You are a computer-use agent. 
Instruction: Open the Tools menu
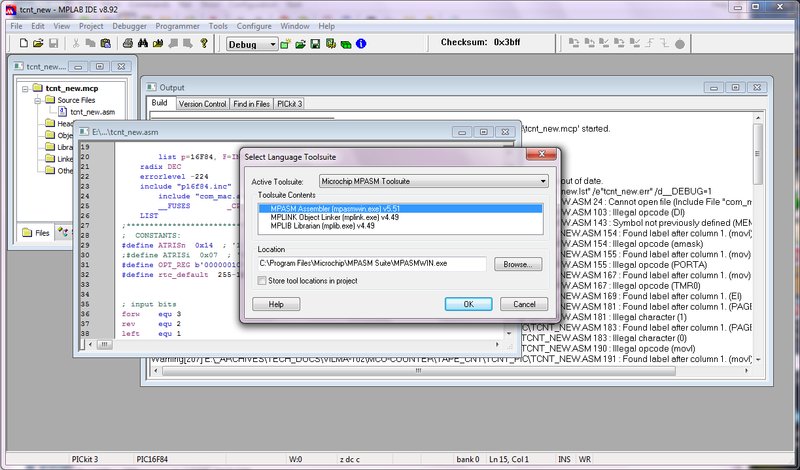[218, 26]
